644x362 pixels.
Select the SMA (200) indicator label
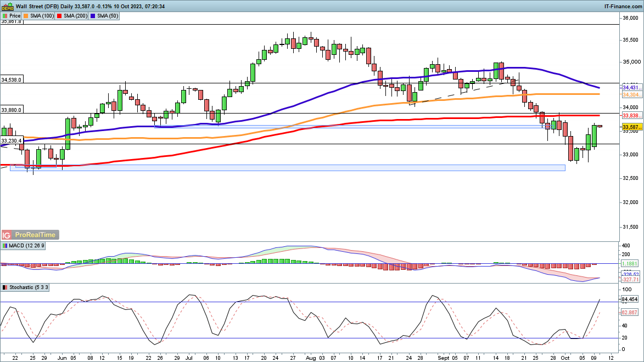(76, 16)
